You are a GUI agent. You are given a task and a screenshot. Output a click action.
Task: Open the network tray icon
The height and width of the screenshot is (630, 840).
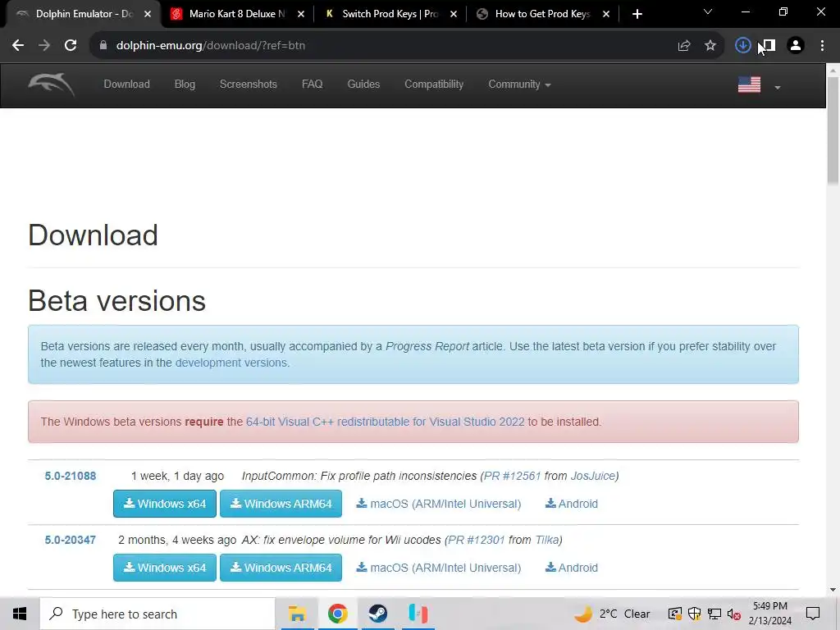714,614
